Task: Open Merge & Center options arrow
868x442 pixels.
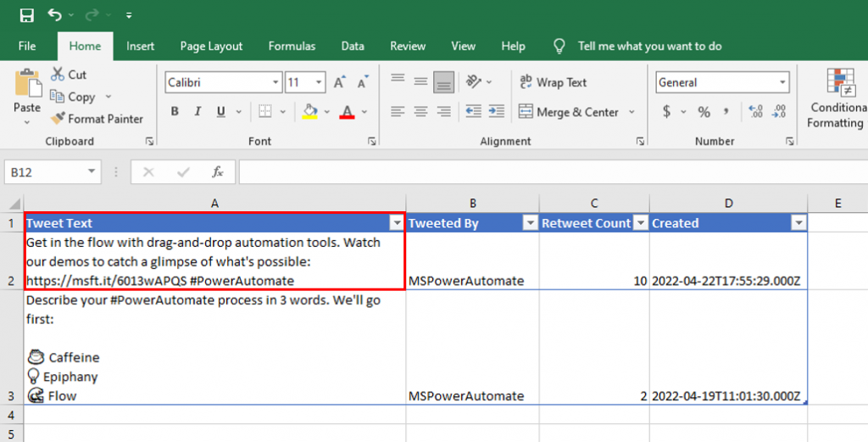Action: [x=632, y=112]
